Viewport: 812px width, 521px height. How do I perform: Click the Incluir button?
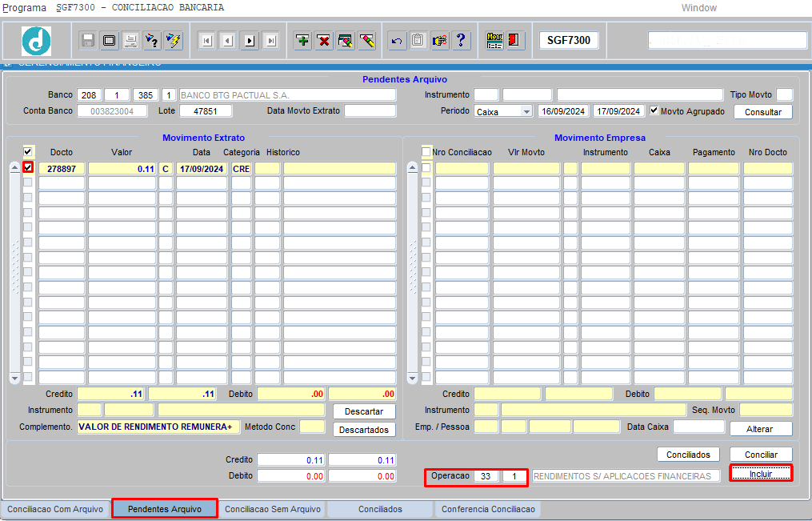[x=761, y=473]
